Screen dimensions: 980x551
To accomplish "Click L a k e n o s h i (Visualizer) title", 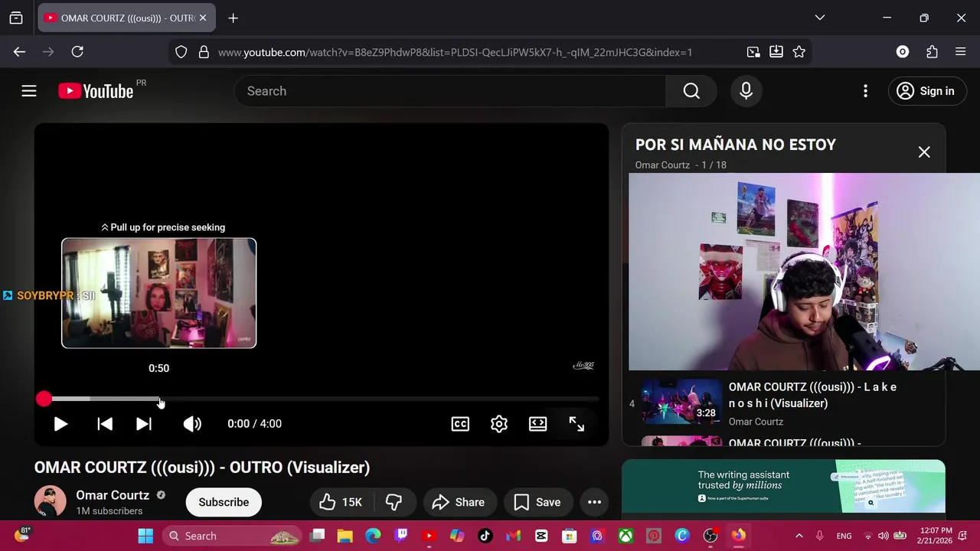I will (812, 395).
